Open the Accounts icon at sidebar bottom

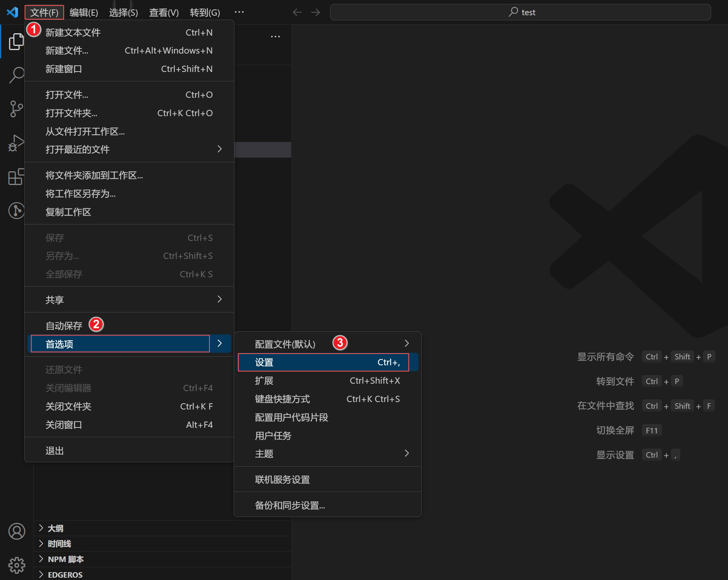pyautogui.click(x=16, y=532)
